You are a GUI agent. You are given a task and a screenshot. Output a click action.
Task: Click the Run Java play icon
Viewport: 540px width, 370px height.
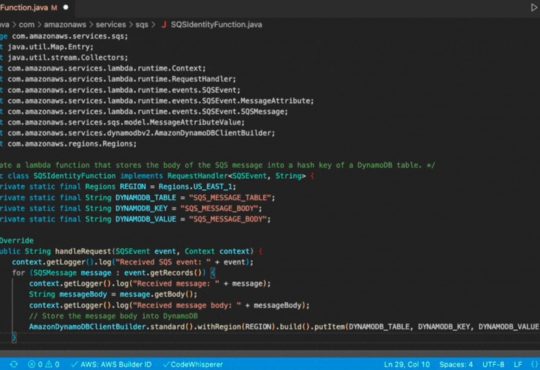pyautogui.click(x=534, y=8)
